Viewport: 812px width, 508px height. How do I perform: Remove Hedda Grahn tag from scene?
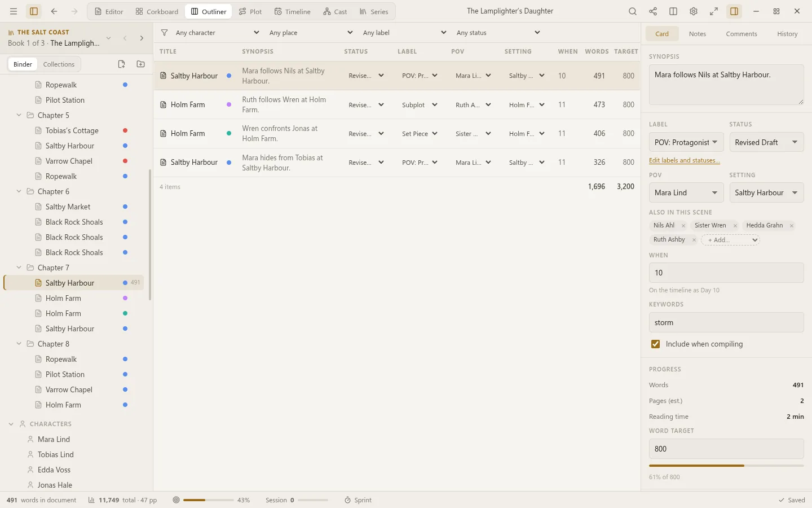(x=792, y=226)
